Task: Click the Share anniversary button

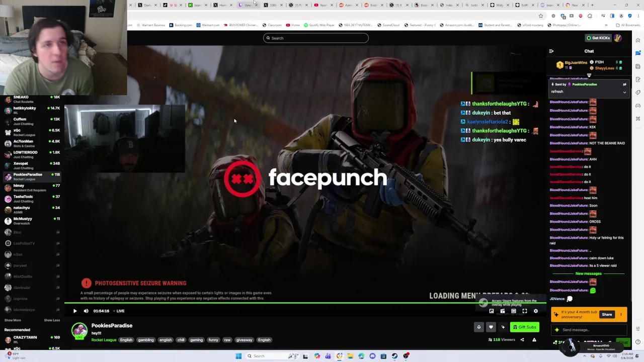Action: point(607,315)
